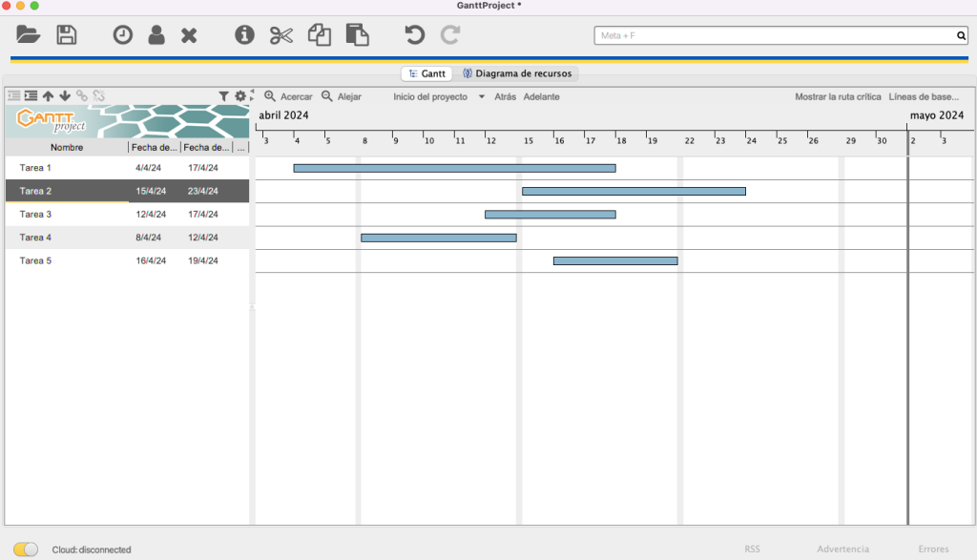Click the scissors cut icon
The image size is (977, 560).
(281, 35)
